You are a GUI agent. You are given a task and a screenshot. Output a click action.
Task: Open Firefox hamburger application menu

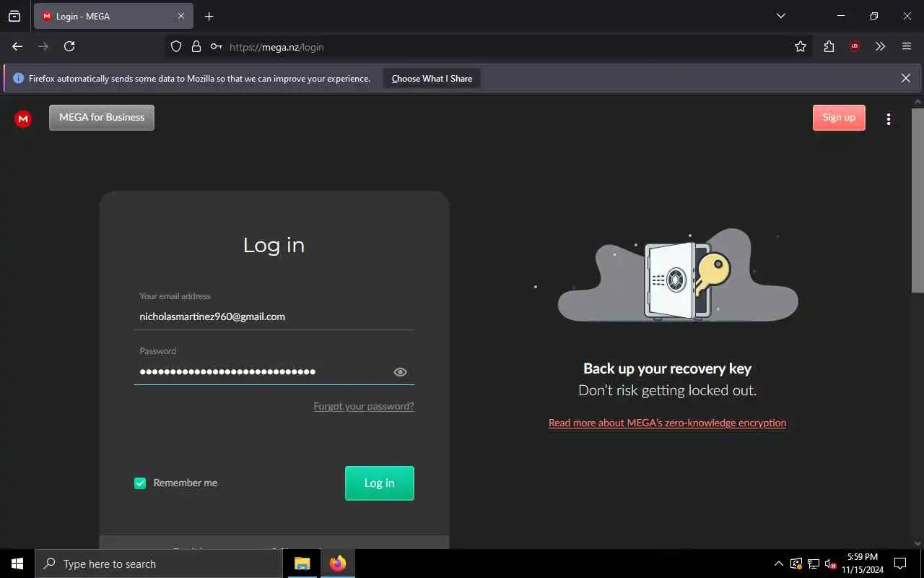[x=907, y=46]
